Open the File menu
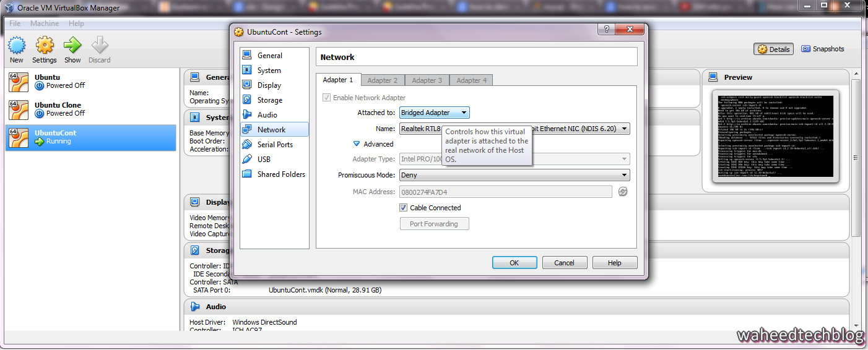This screenshot has height=350, width=868. pos(15,23)
